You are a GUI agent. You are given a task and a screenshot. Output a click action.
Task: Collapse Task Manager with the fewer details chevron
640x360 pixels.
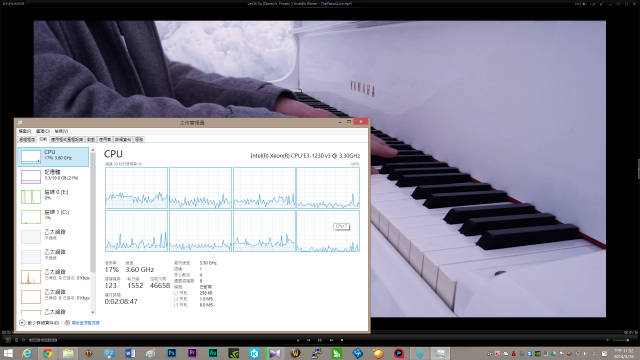(22, 322)
